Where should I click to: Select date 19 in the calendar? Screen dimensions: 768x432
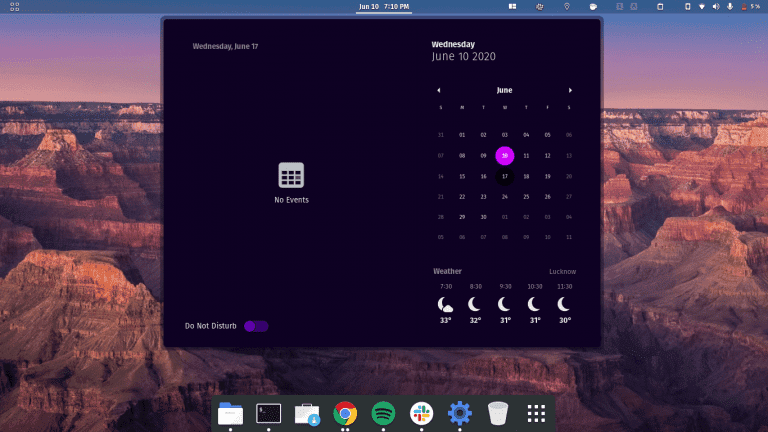[x=548, y=176]
